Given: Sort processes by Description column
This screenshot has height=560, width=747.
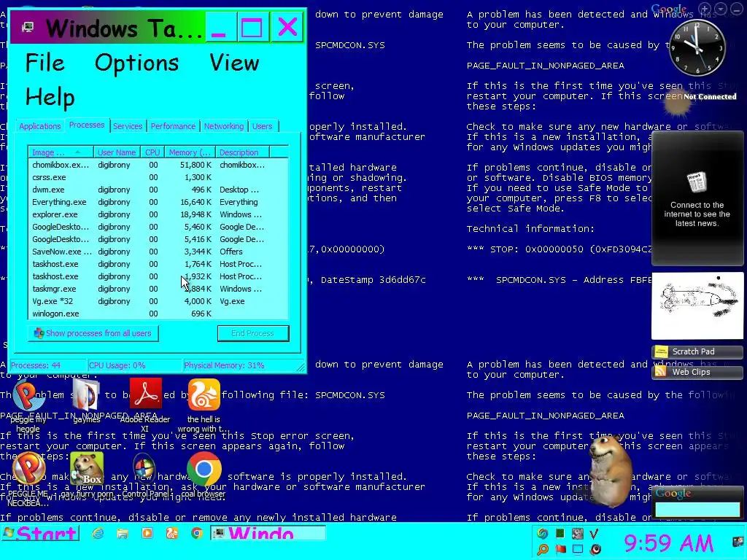Looking at the screenshot, I should [x=242, y=152].
